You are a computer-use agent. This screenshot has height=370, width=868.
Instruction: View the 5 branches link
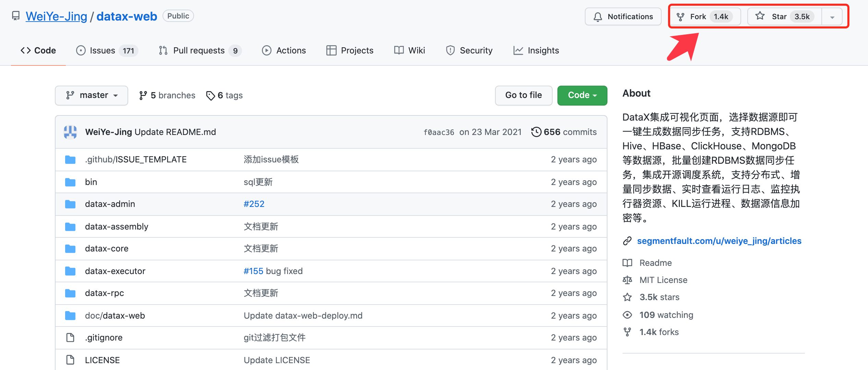[x=167, y=95]
